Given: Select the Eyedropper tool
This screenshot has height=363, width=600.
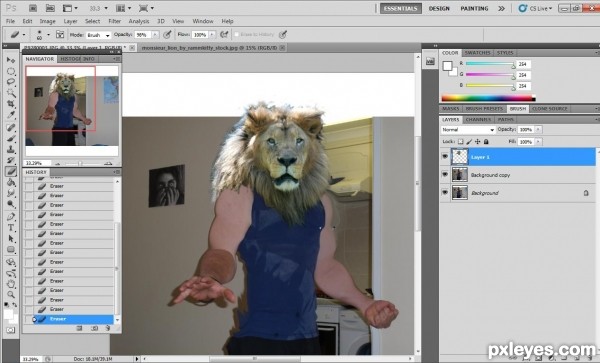Looking at the screenshot, I should [11, 115].
